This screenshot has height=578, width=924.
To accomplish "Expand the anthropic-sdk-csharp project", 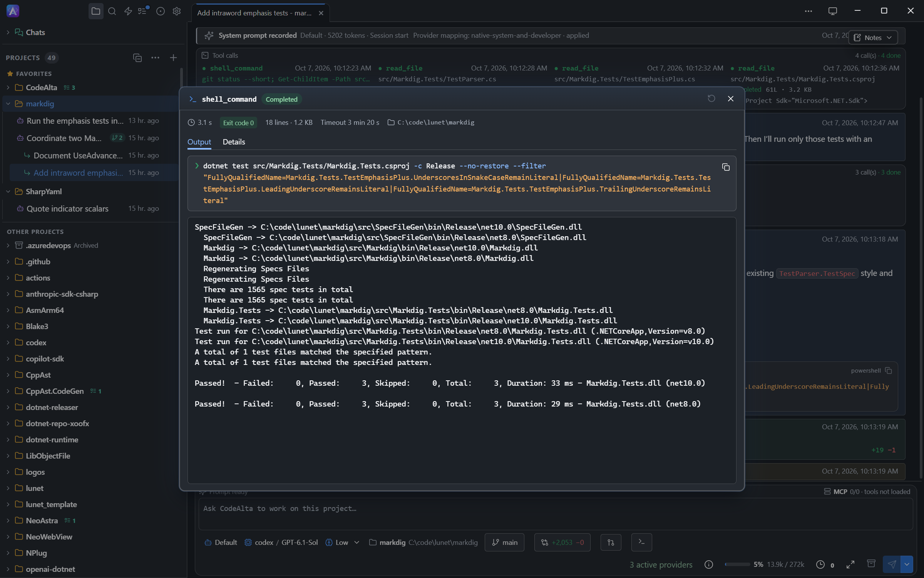I will [8, 294].
